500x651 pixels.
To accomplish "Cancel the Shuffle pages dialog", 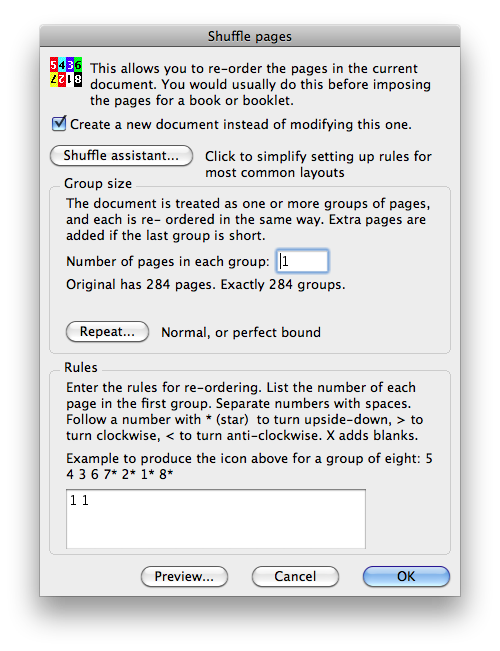I will point(295,576).
